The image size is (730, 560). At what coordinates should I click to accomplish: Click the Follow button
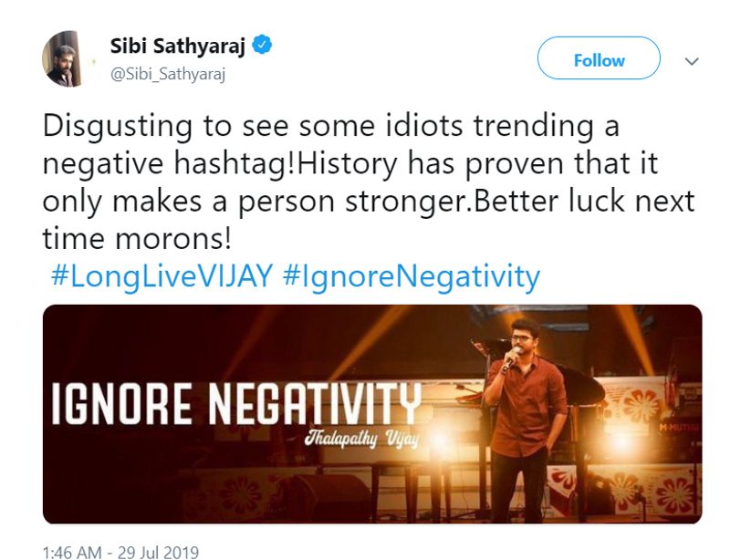599,58
